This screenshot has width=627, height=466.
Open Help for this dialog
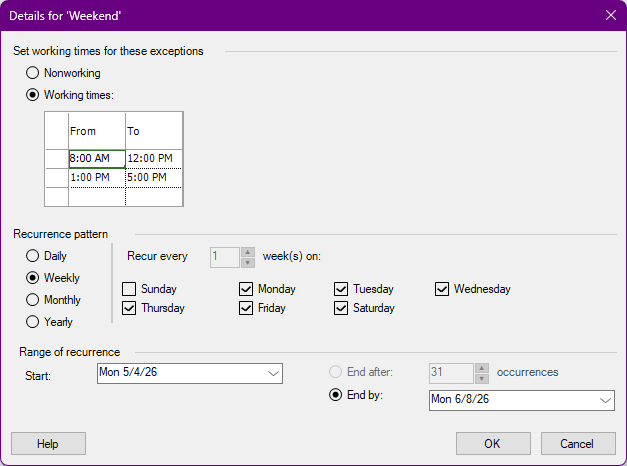point(48,444)
